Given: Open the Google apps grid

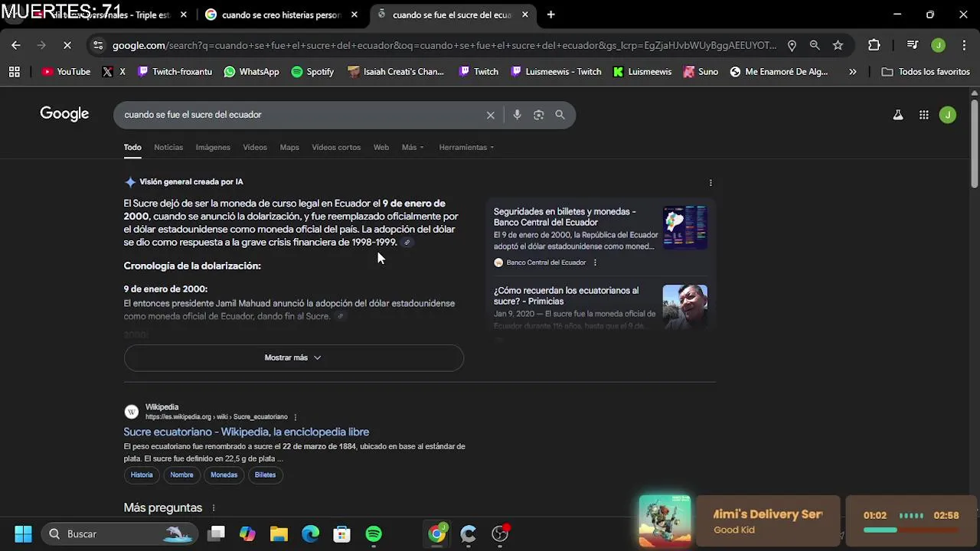Looking at the screenshot, I should click(x=924, y=115).
